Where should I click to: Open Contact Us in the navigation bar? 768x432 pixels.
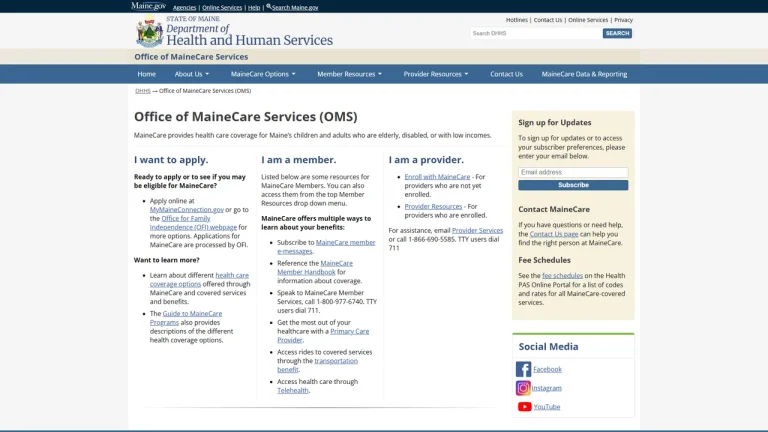(506, 74)
